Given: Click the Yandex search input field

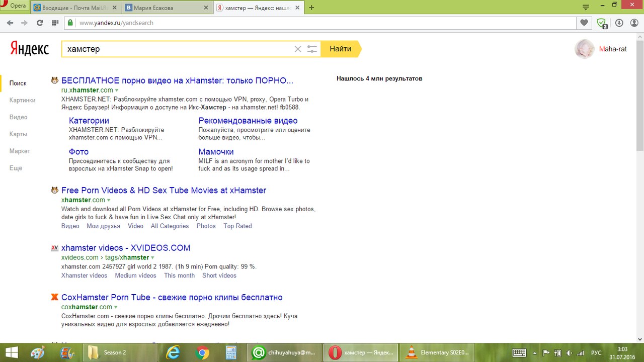Looking at the screenshot, I should coord(179,49).
